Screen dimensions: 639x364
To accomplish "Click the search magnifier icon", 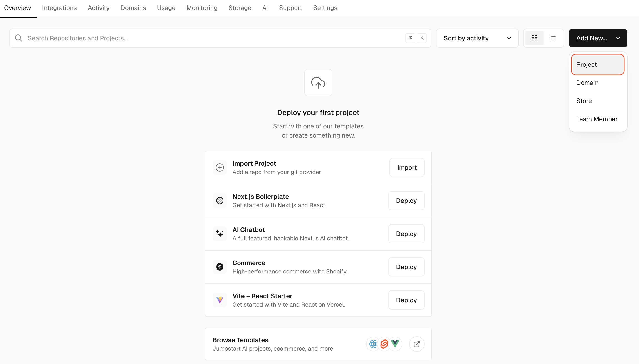I will [19, 38].
